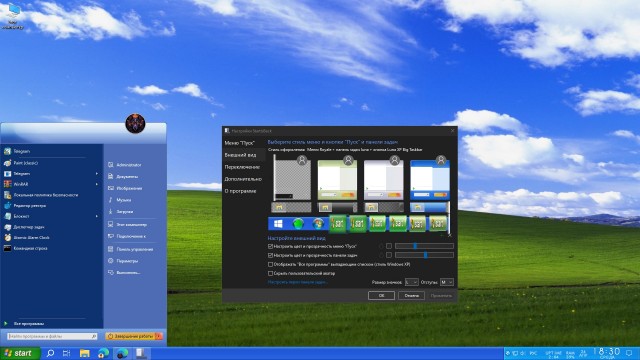The image size is (640, 360).
Task: Select the green orb start button style
Action: point(298,224)
